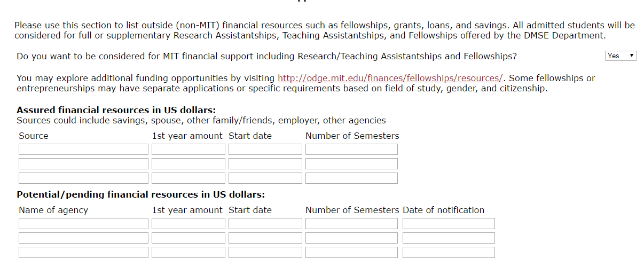Focus first-row 1st year amount in Assured resources

[x=189, y=150]
